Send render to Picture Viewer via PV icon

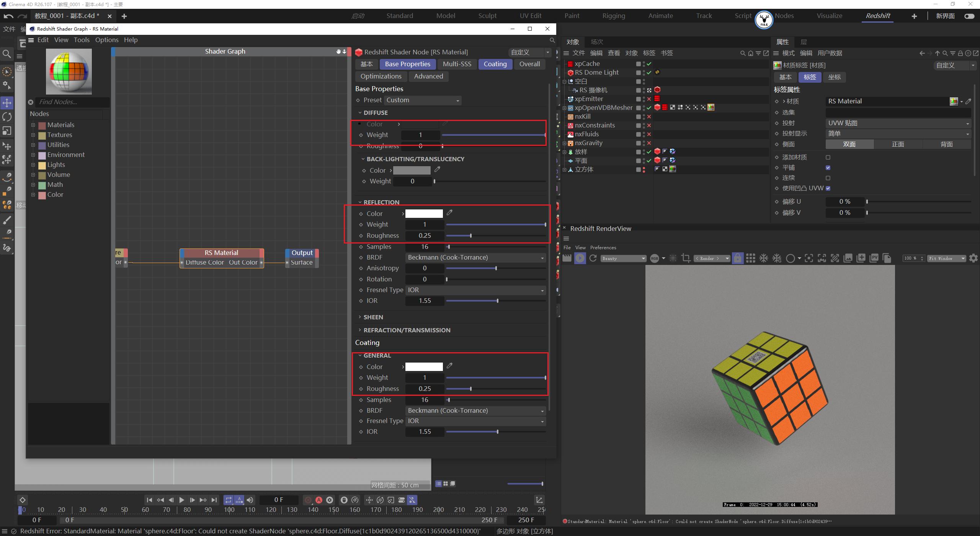point(874,258)
